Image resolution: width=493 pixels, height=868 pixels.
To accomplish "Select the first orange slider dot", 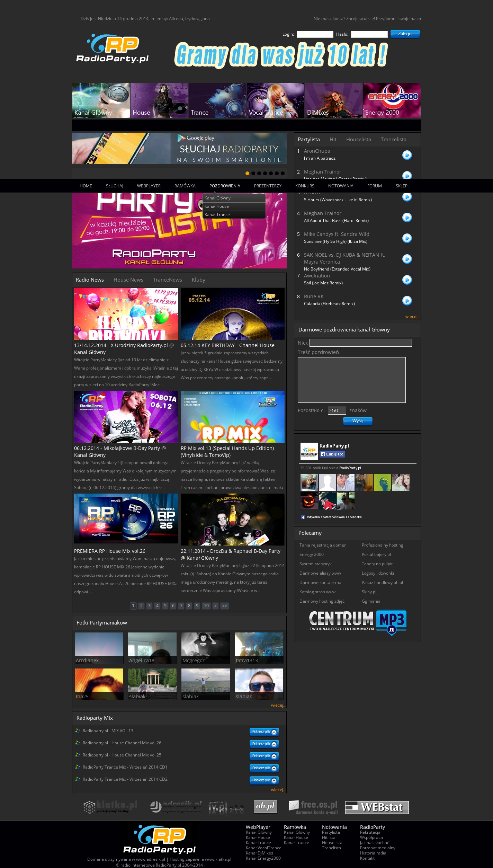I will pyautogui.click(x=247, y=173).
